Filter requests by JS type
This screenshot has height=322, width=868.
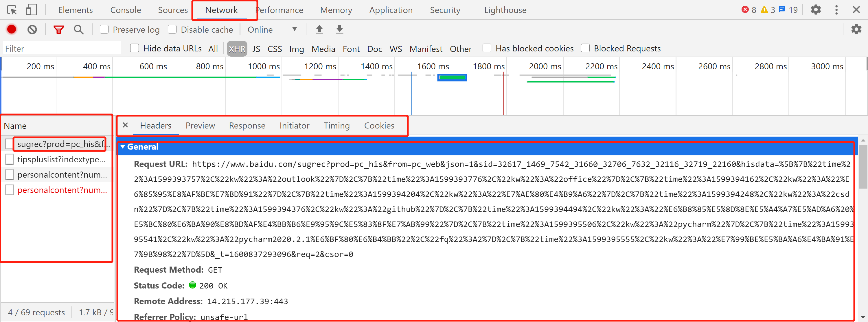[x=256, y=49]
